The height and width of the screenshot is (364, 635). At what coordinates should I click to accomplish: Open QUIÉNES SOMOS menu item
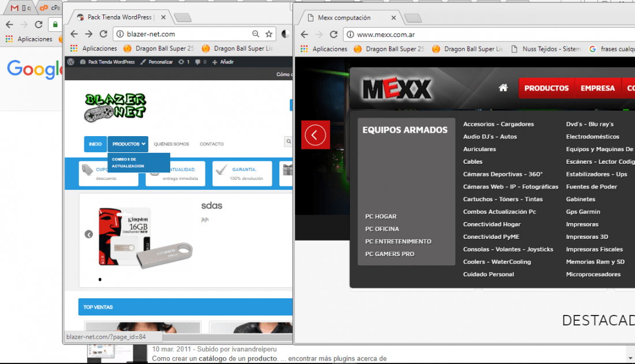[171, 144]
